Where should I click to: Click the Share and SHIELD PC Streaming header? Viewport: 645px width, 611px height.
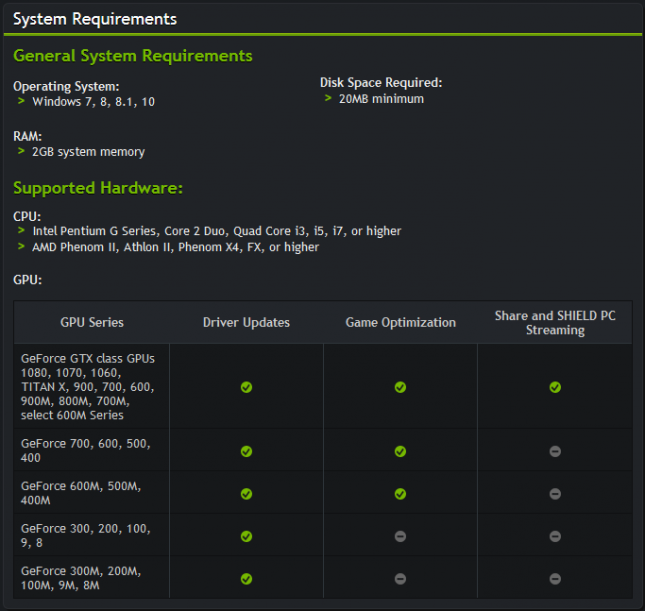pyautogui.click(x=555, y=323)
